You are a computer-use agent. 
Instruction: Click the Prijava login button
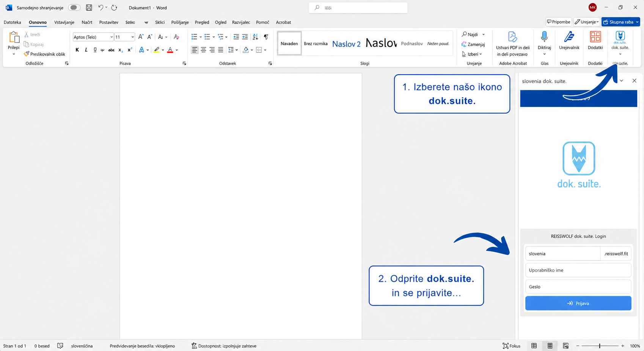(x=578, y=303)
